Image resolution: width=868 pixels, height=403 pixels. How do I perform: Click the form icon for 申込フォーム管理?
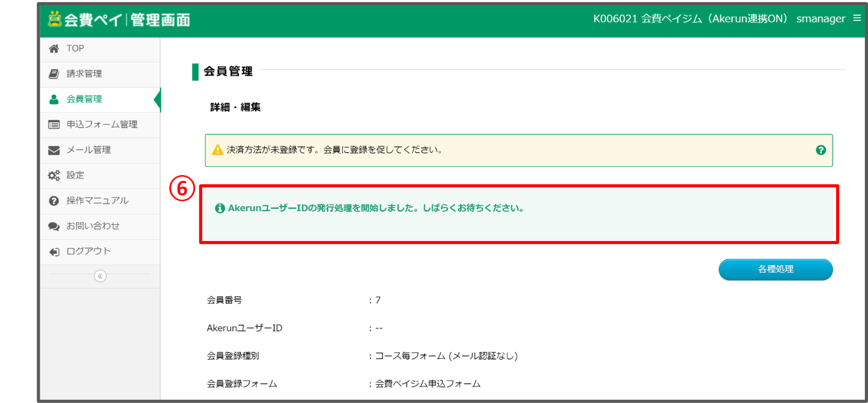click(x=54, y=124)
